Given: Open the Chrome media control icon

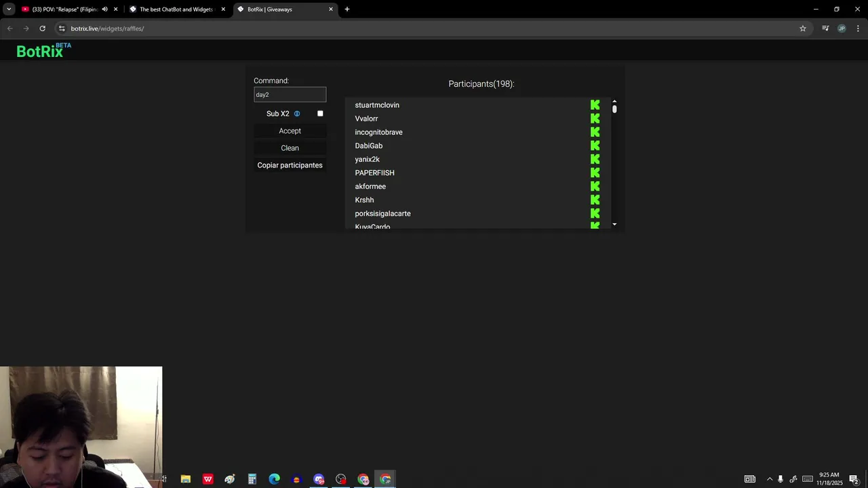Looking at the screenshot, I should [x=825, y=28].
